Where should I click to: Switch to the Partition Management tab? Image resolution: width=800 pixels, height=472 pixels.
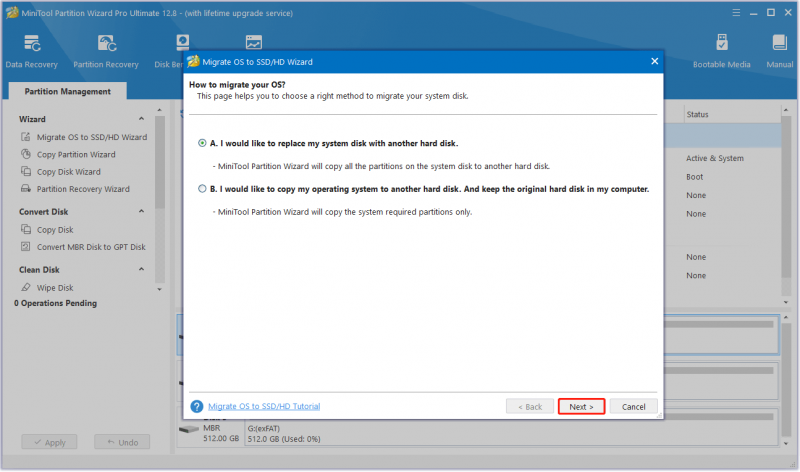click(67, 91)
